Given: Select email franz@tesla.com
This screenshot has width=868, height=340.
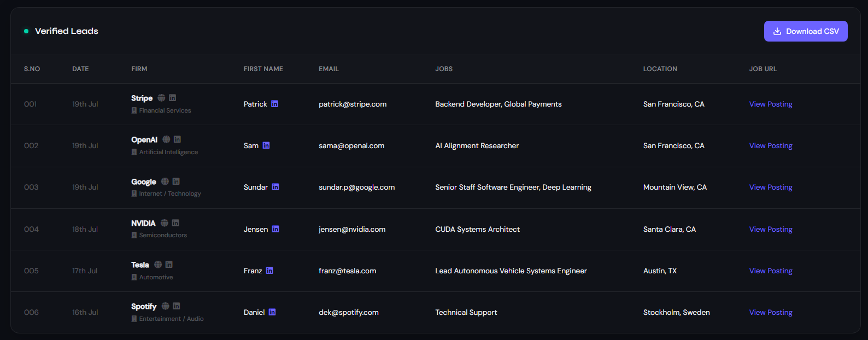Looking at the screenshot, I should pos(348,271).
